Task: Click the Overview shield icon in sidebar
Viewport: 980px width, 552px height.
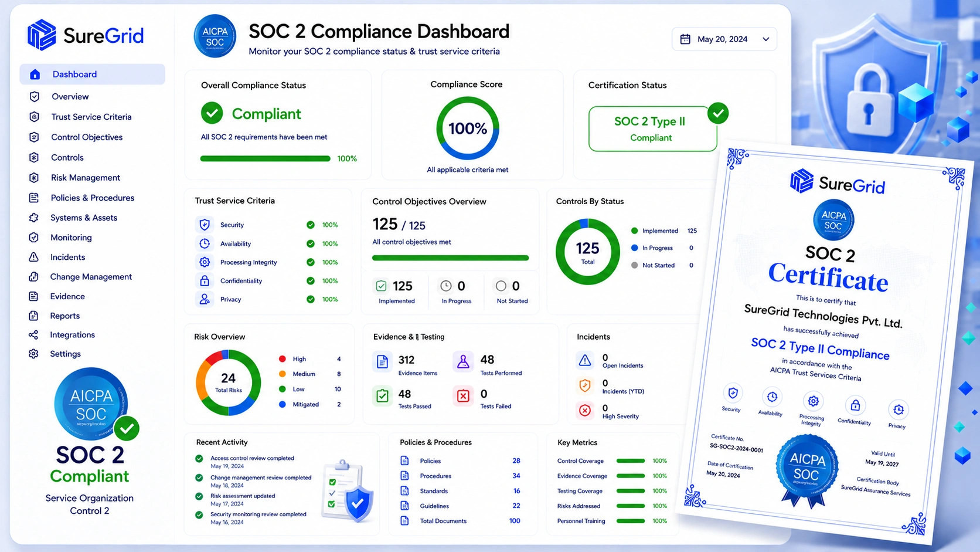Action: [34, 97]
